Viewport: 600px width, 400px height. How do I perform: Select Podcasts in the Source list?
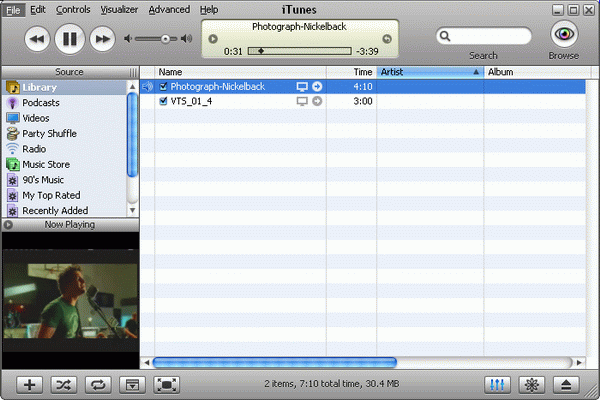[x=64, y=103]
